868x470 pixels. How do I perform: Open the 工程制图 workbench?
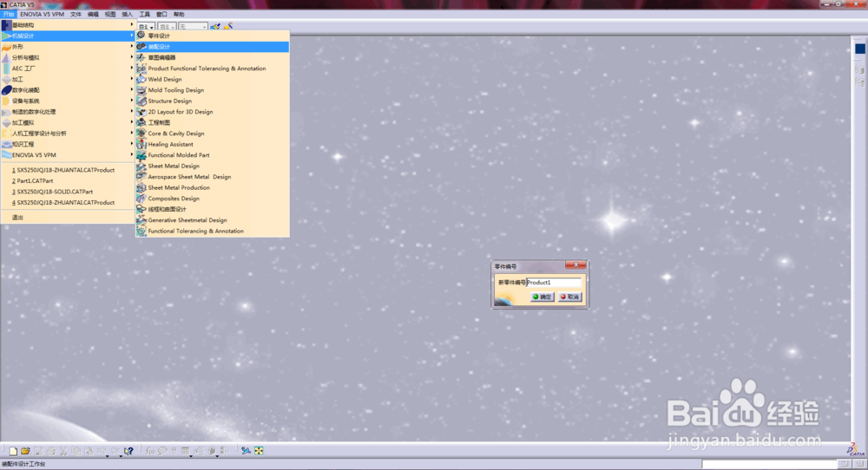213,122
